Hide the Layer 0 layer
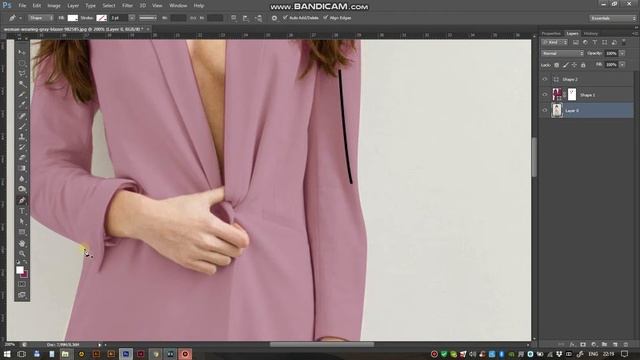 pos(545,110)
